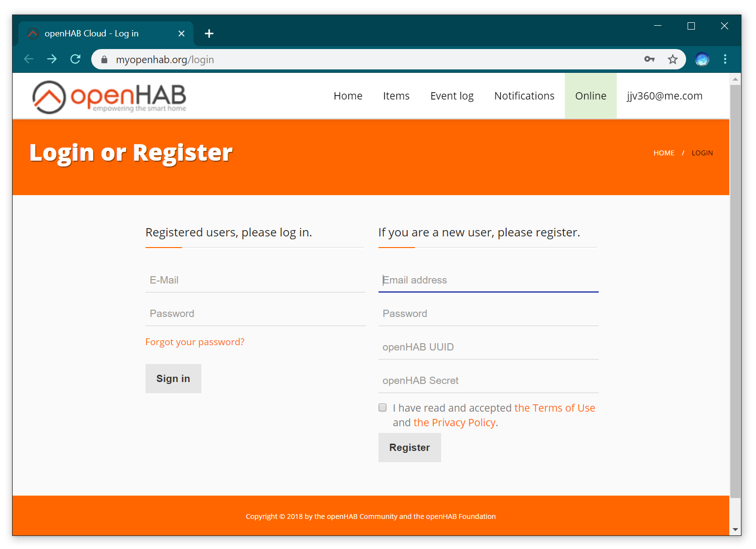Click the Online status item
Image resolution: width=756 pixels, height=549 pixels.
coord(591,96)
